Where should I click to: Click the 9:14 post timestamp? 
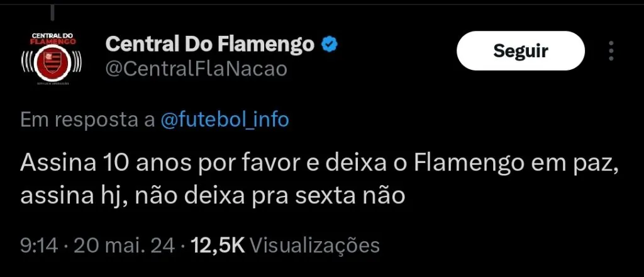pyautogui.click(x=38, y=246)
